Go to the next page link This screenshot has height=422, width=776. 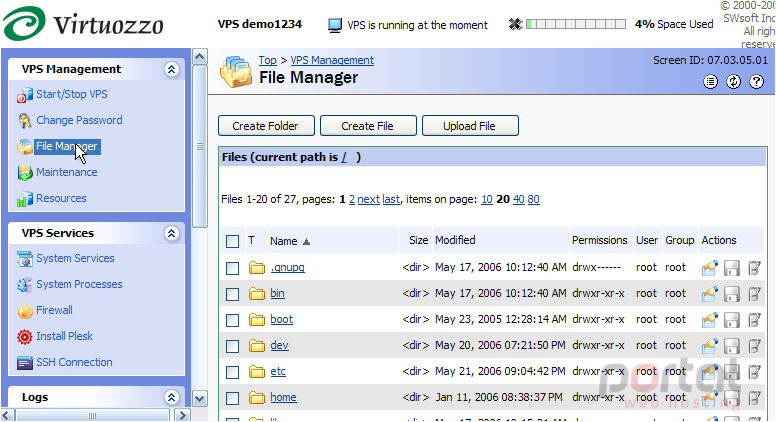[x=368, y=199]
